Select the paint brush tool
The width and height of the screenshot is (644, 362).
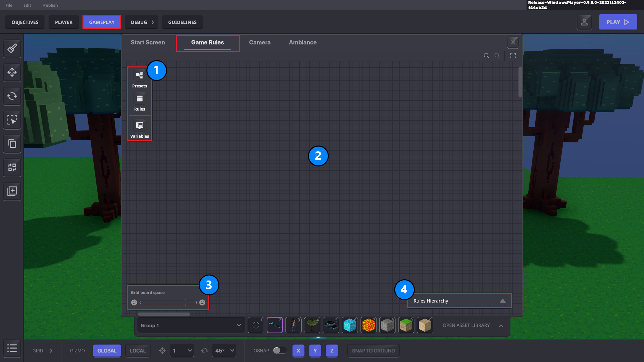(x=12, y=48)
